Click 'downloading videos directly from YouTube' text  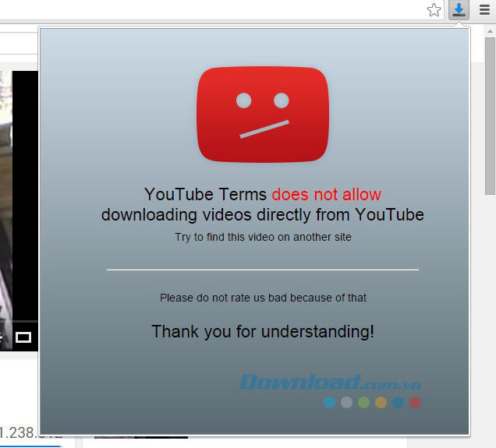coord(263,215)
